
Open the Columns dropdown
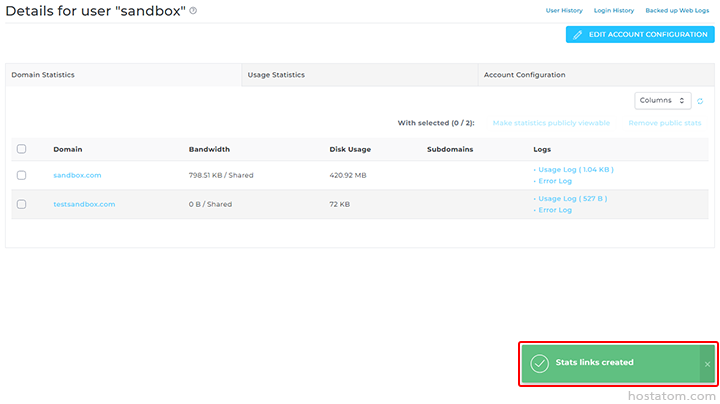(x=663, y=101)
